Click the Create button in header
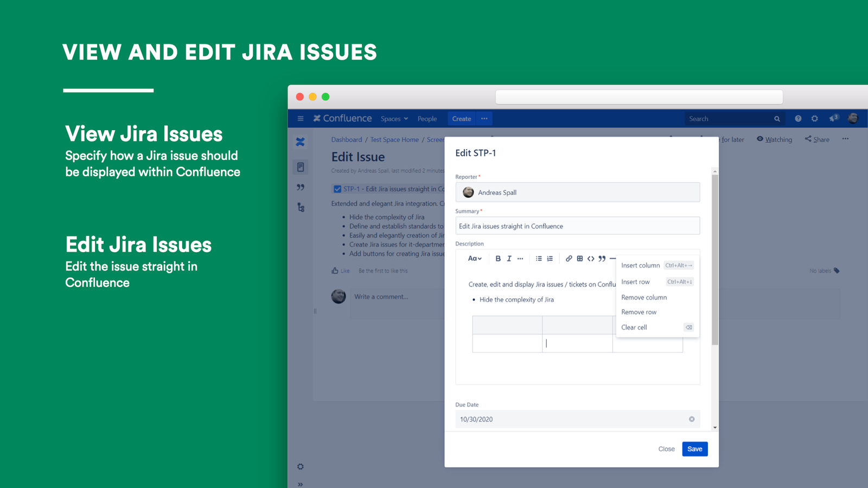Viewport: 868px width, 488px height. click(462, 119)
